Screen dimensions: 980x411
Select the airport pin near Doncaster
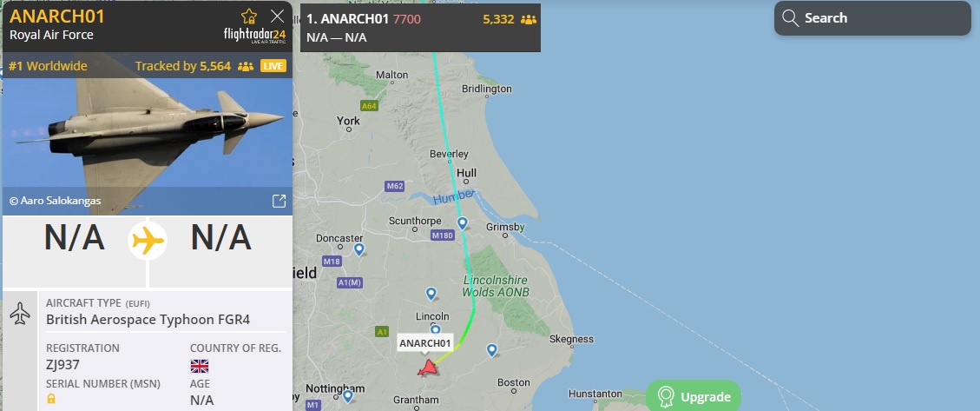coord(358,249)
